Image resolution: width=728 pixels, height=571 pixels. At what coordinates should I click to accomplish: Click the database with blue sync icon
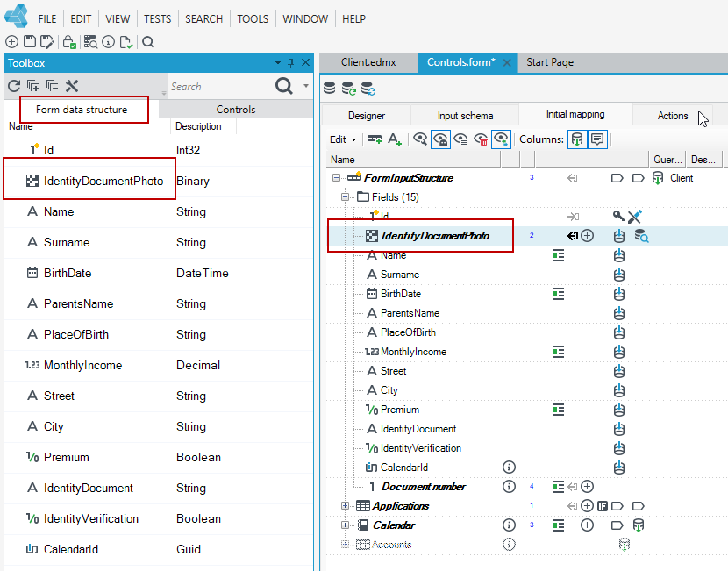point(368,89)
